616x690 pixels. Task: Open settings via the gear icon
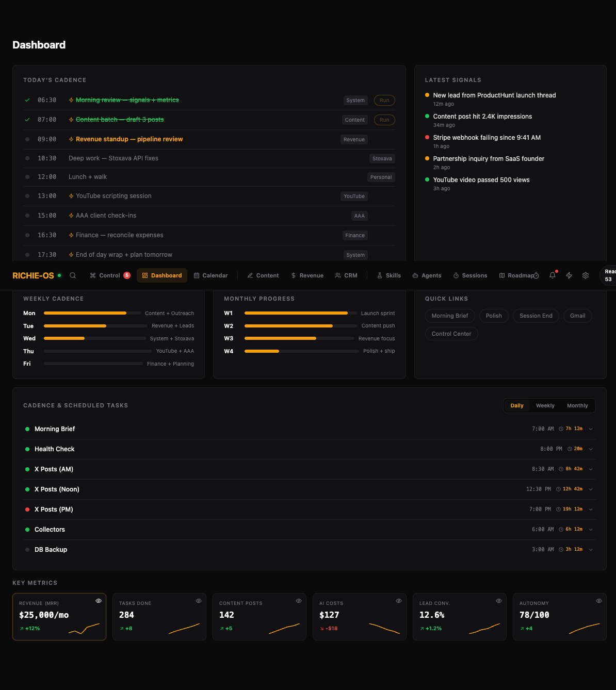point(585,275)
